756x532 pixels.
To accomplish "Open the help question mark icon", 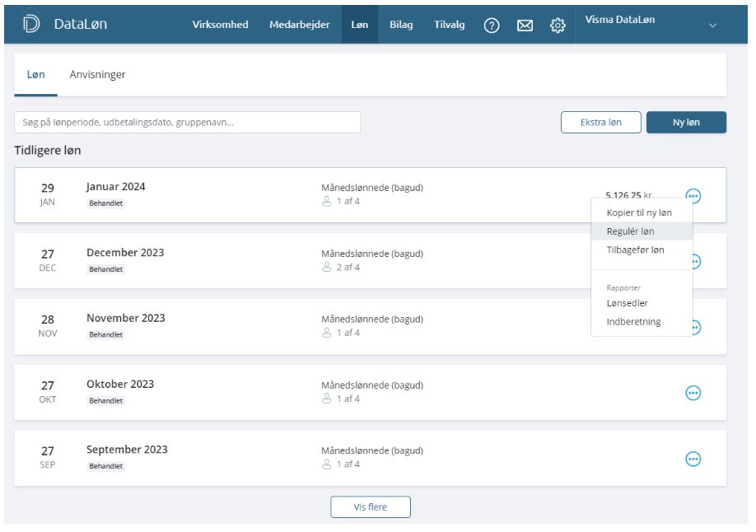I will pos(492,26).
